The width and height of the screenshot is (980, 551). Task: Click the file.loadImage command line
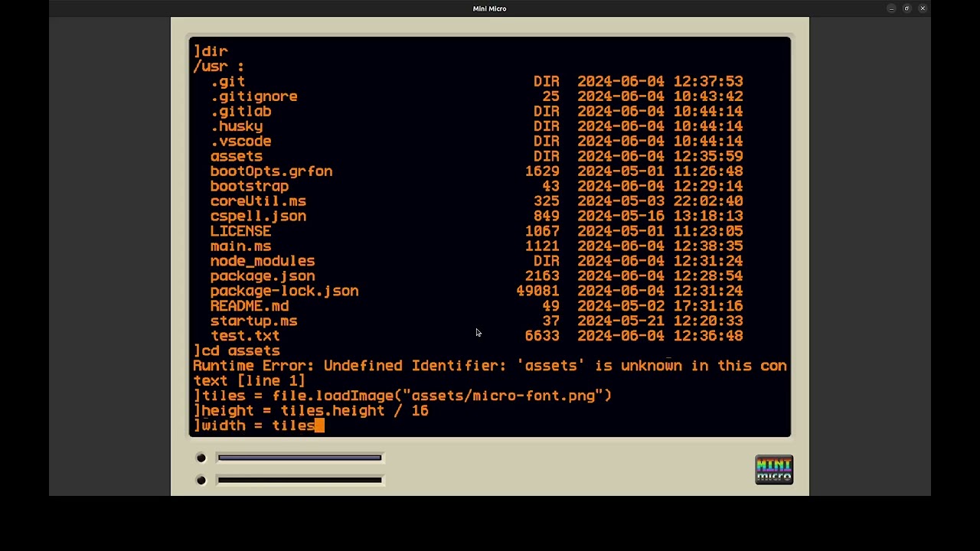(403, 396)
